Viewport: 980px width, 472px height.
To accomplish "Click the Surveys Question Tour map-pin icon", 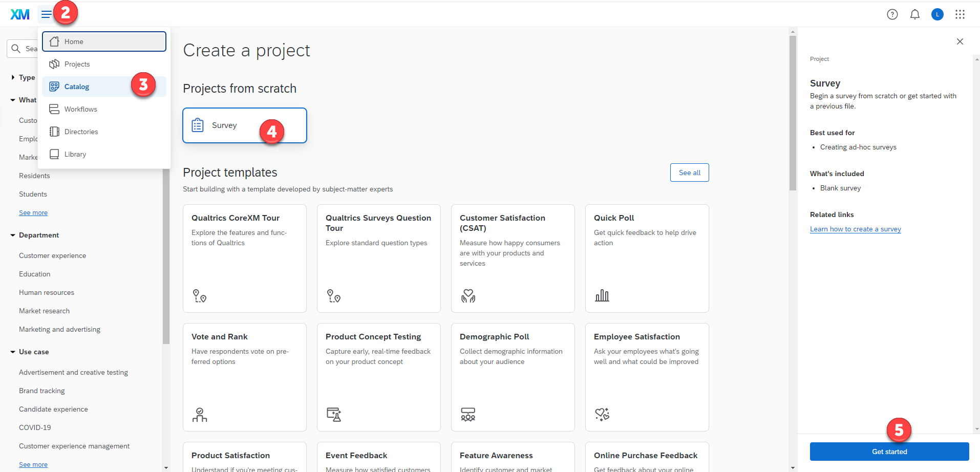I will point(333,296).
